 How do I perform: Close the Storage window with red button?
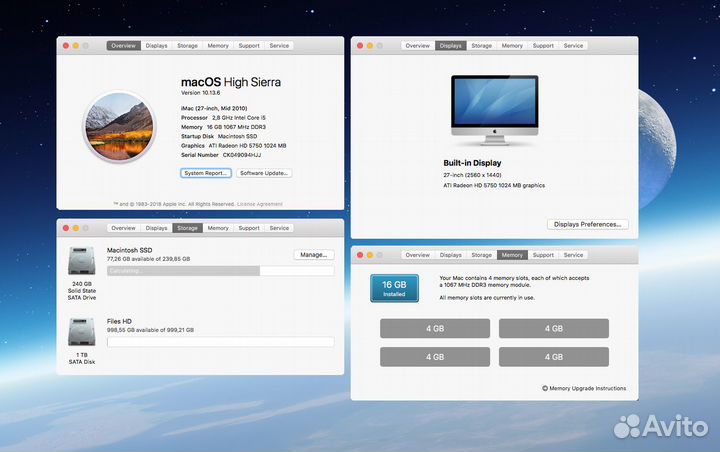click(66, 228)
